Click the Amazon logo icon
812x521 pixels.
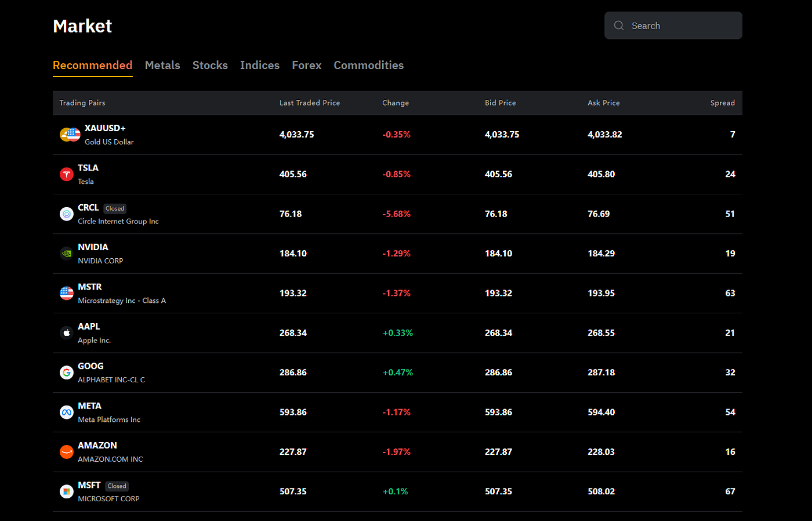(67, 452)
